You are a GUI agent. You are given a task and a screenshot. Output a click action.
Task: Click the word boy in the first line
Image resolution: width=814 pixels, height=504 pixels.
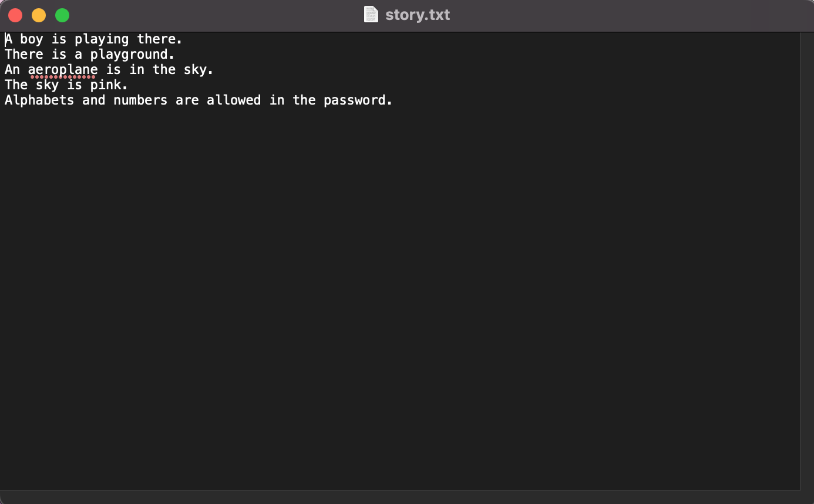pyautogui.click(x=33, y=39)
